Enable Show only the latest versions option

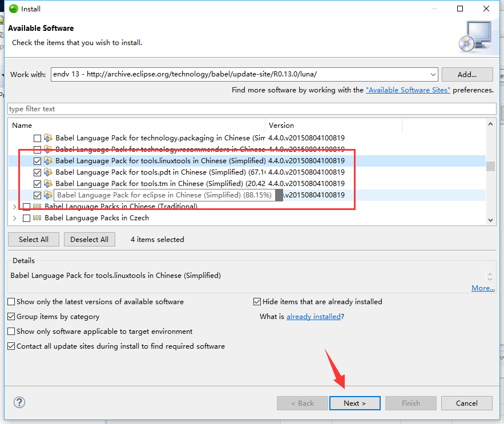click(11, 301)
